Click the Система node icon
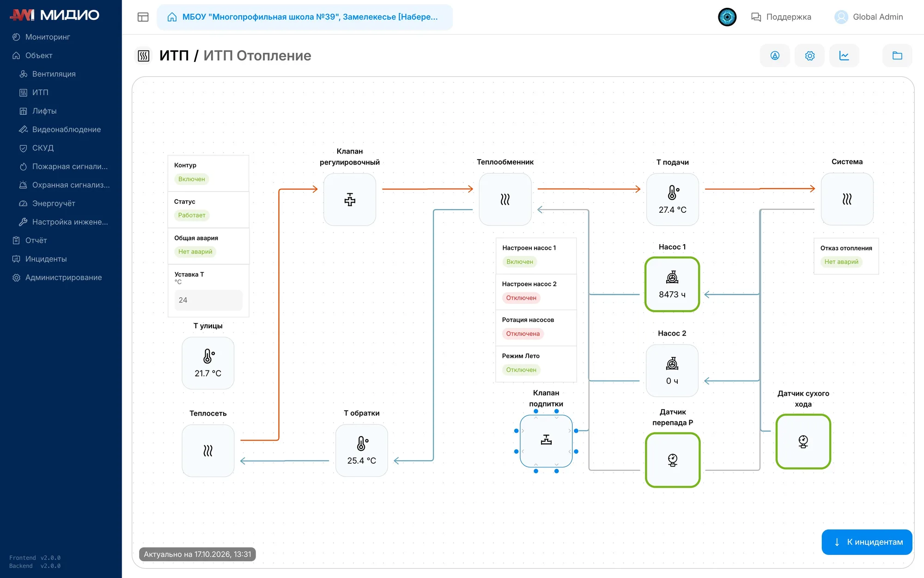The height and width of the screenshot is (578, 924). [847, 199]
